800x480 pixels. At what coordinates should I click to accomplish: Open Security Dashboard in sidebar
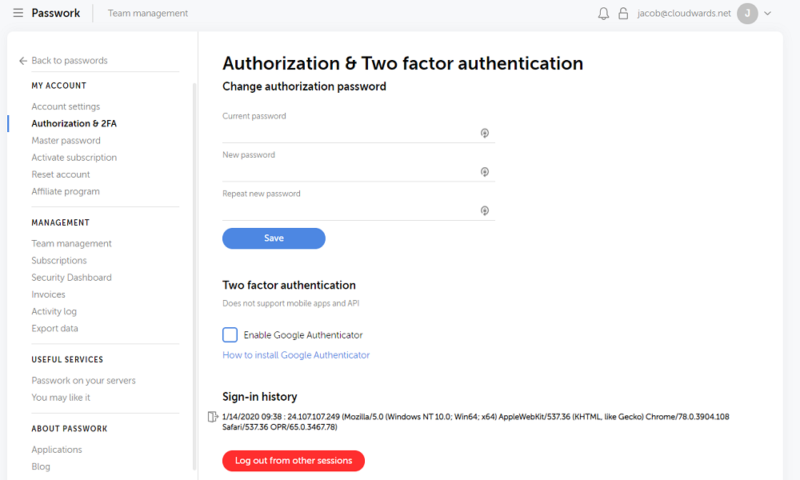pos(71,277)
